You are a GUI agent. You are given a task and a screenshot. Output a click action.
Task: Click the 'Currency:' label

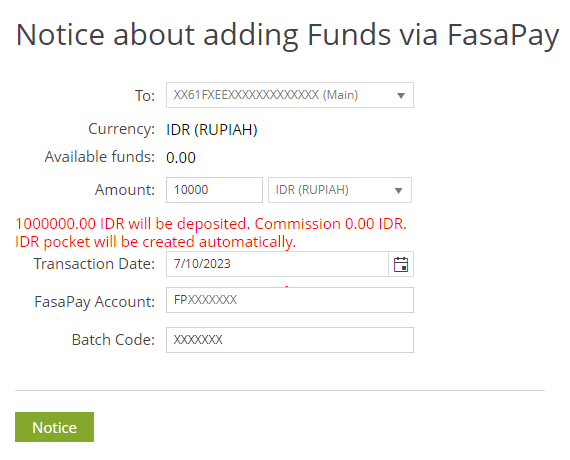tap(121, 129)
